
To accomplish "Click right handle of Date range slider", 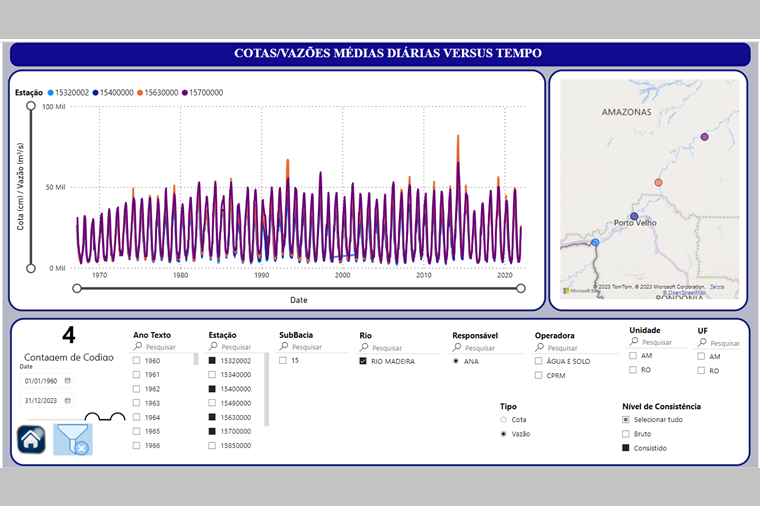I will 520,289.
